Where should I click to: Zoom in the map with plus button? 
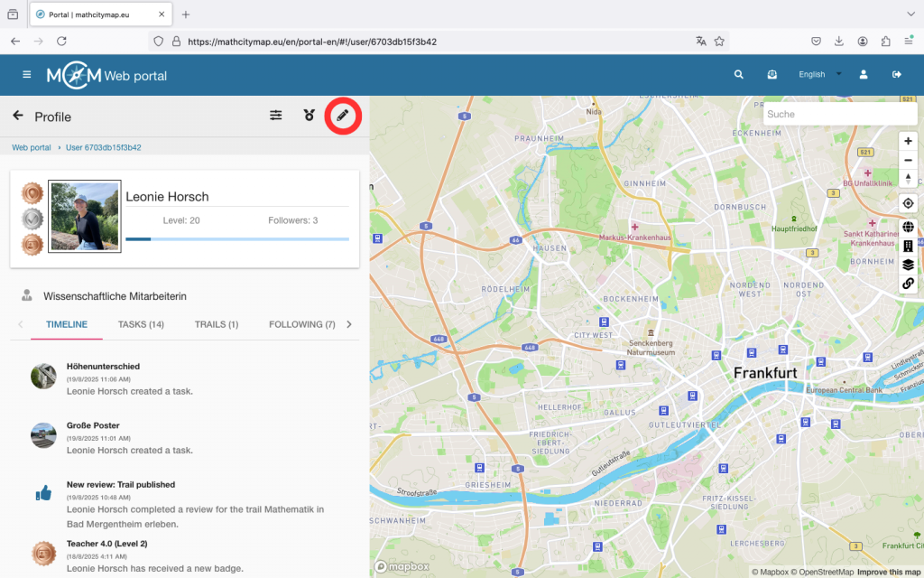[908, 141]
